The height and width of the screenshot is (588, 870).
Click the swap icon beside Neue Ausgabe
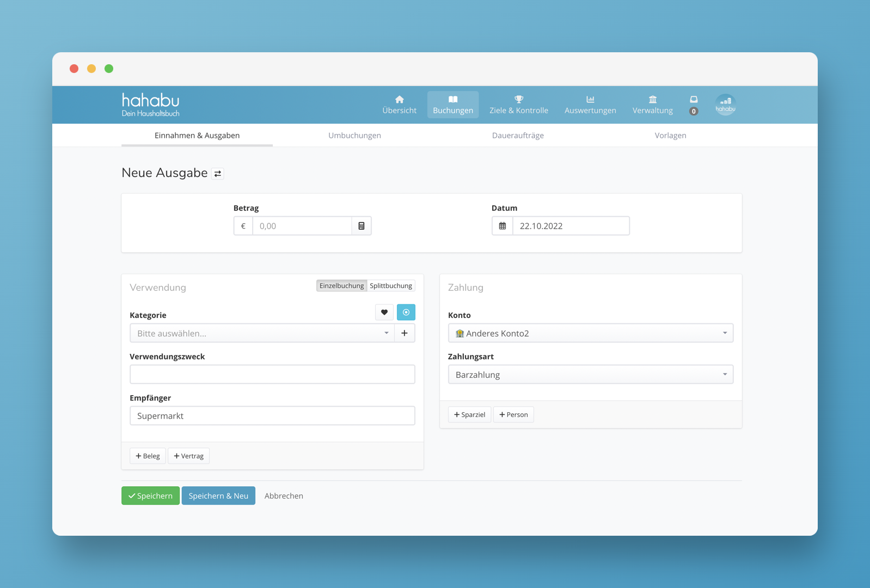tap(218, 174)
